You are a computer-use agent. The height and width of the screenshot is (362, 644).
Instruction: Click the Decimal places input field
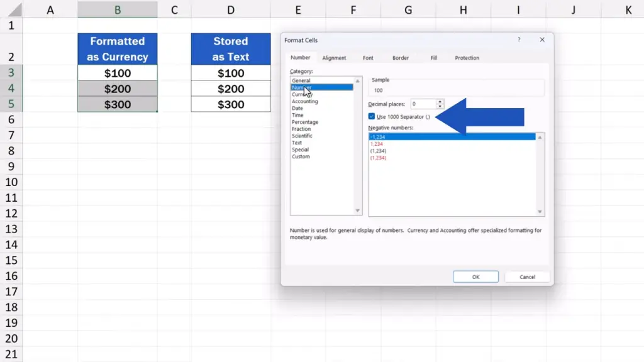(423, 104)
